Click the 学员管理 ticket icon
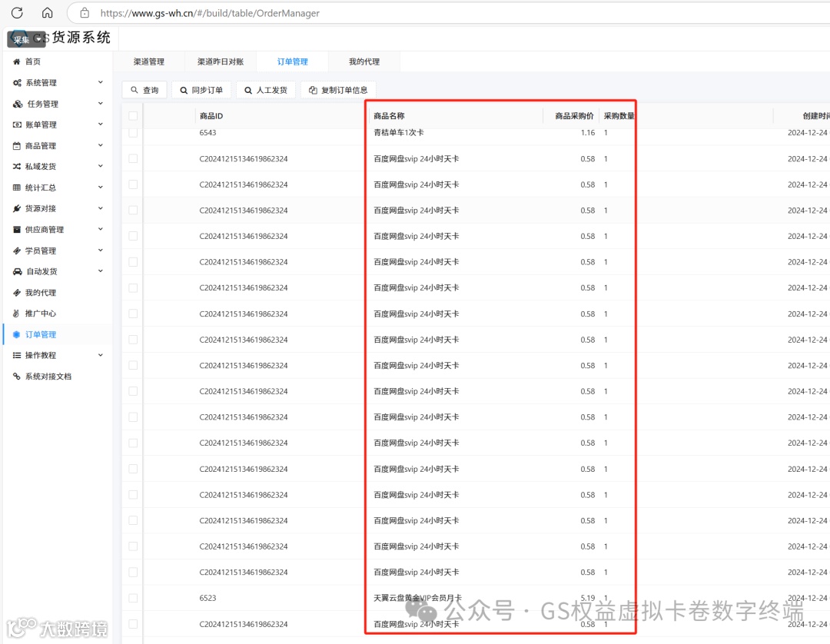The height and width of the screenshot is (644, 830). point(16,251)
